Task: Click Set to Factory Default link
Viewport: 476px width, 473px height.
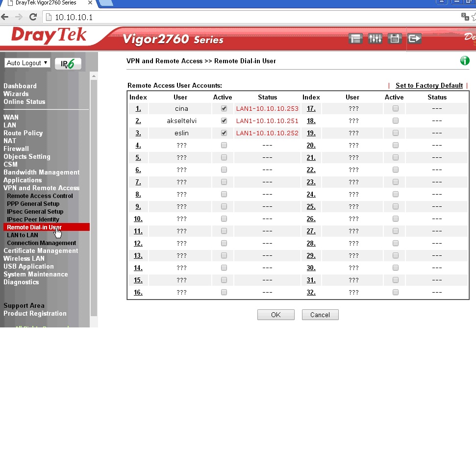Action: (429, 85)
